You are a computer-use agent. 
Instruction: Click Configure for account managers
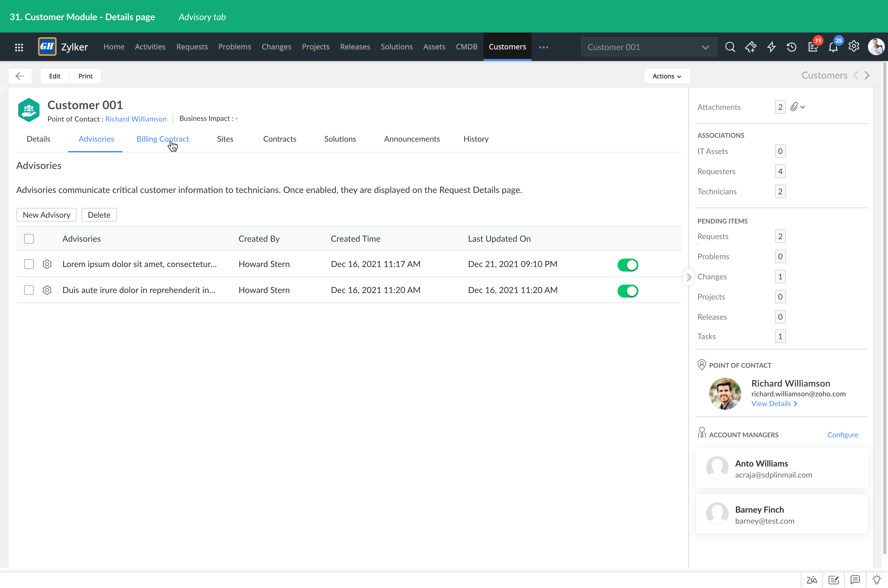click(843, 435)
